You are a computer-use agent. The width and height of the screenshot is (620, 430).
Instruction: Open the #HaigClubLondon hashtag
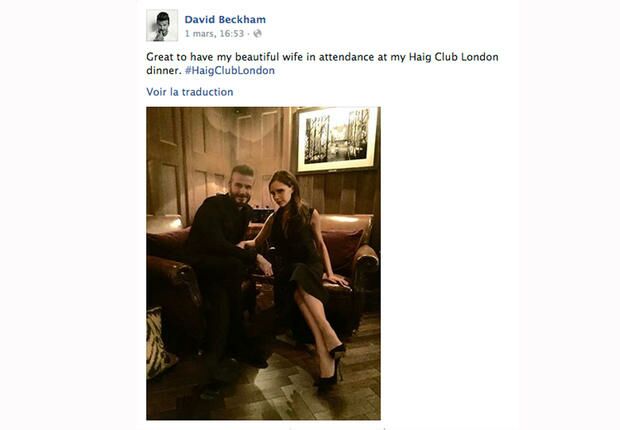pyautogui.click(x=230, y=70)
